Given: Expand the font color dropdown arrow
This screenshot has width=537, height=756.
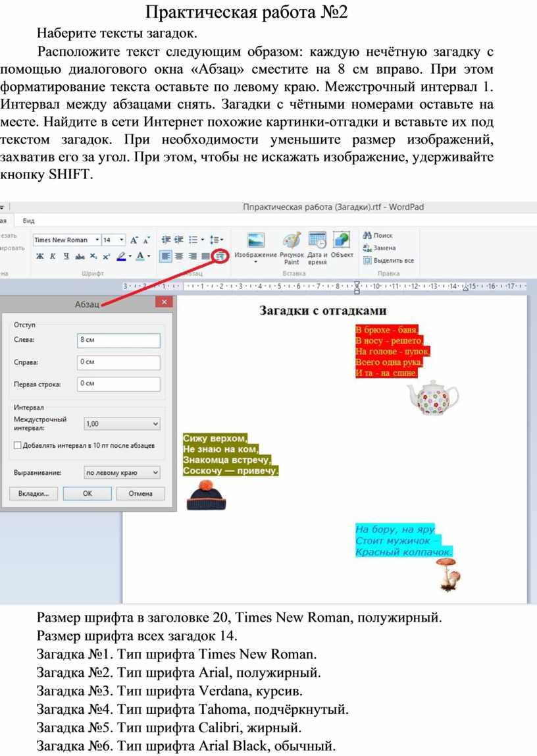Looking at the screenshot, I should pyautogui.click(x=149, y=256).
